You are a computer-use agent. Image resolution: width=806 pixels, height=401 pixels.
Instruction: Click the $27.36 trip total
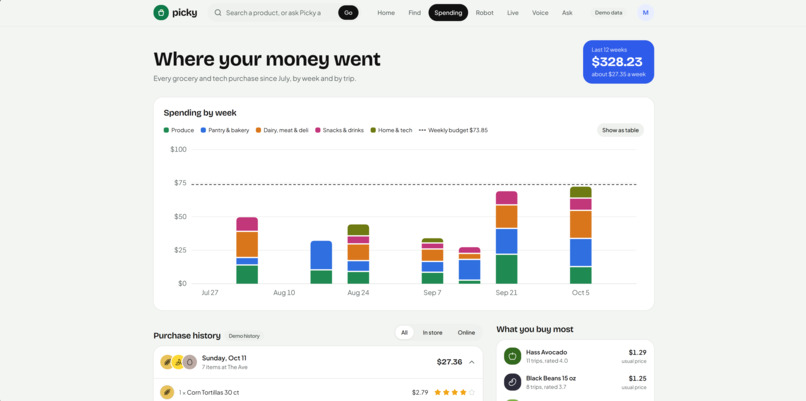449,362
